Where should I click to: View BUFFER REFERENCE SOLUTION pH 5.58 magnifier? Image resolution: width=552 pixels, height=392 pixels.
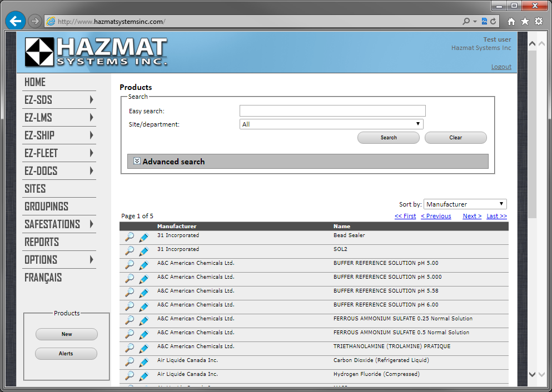pos(129,293)
